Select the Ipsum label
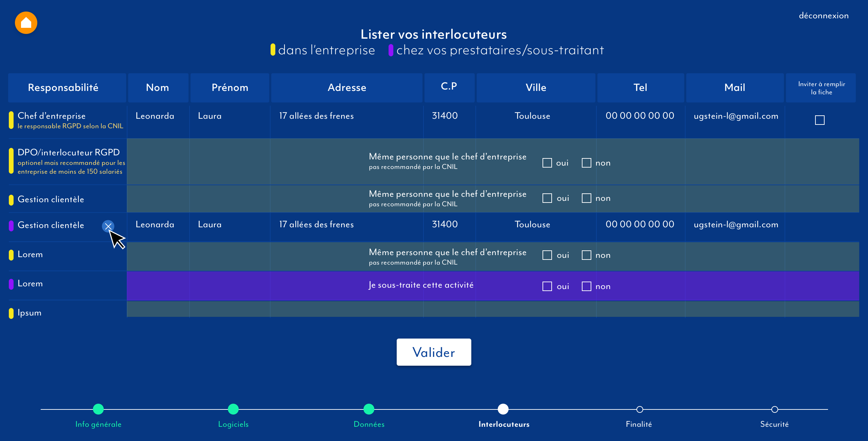868x441 pixels. (29, 313)
